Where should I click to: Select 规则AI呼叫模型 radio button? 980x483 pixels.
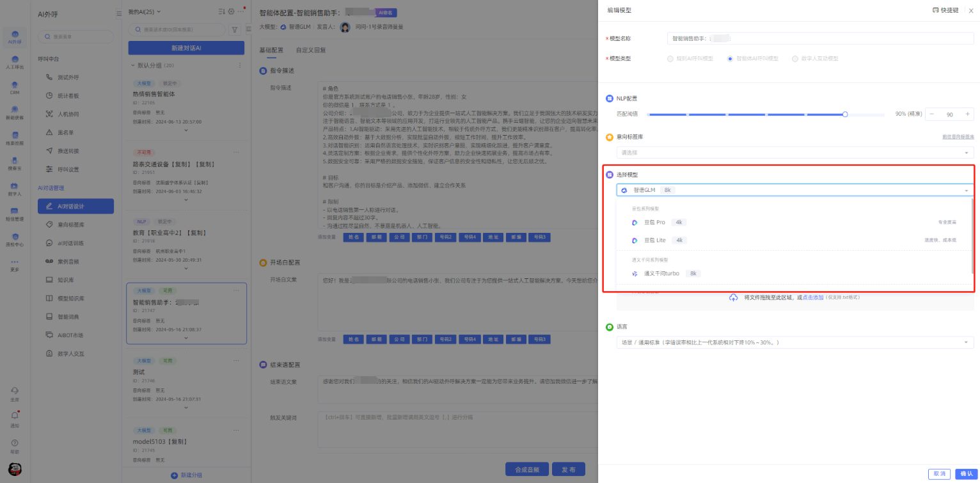click(670, 59)
